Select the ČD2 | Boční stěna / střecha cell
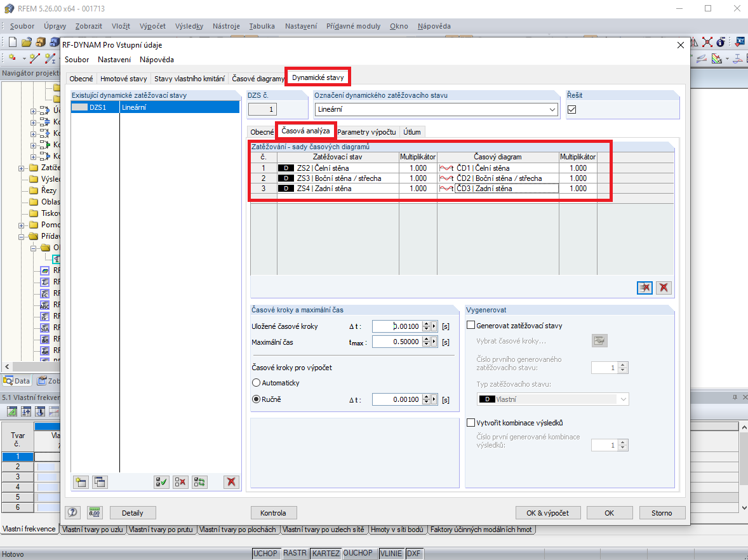This screenshot has width=748, height=560. 498,178
